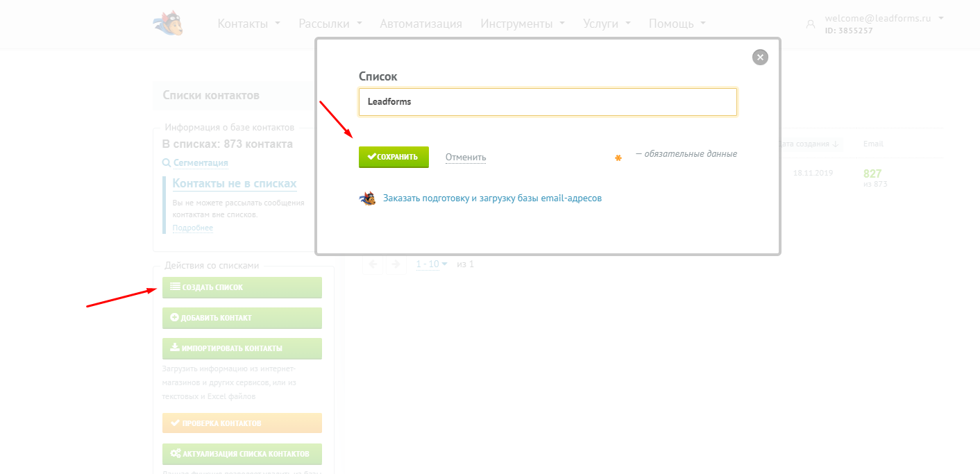Go to previous page arrow
The image size is (980, 474).
click(x=373, y=264)
